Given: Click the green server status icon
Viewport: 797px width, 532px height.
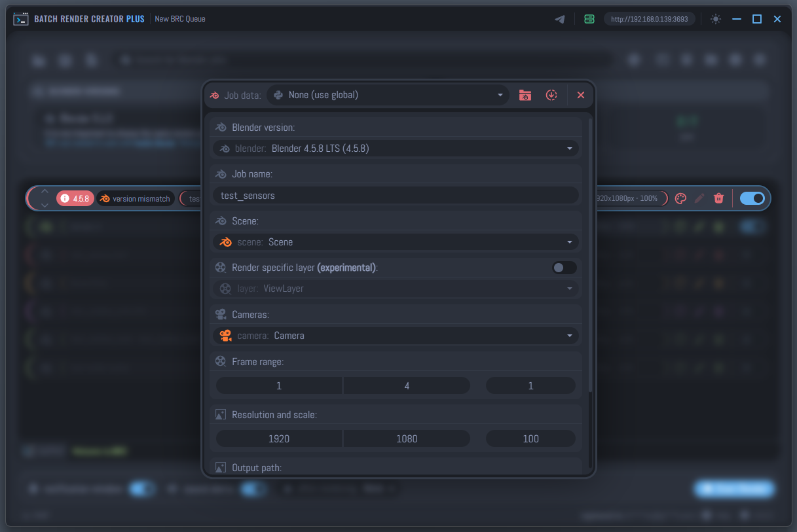Looking at the screenshot, I should click(x=589, y=19).
